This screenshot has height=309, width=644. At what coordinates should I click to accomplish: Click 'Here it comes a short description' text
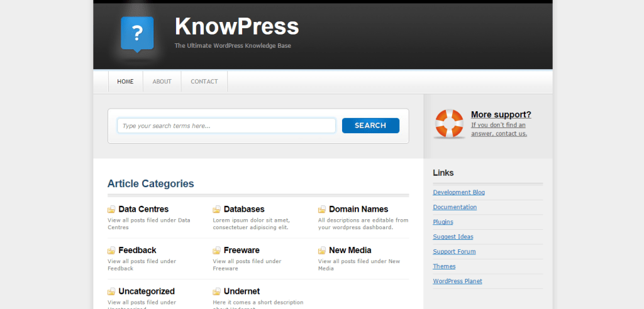(258, 304)
